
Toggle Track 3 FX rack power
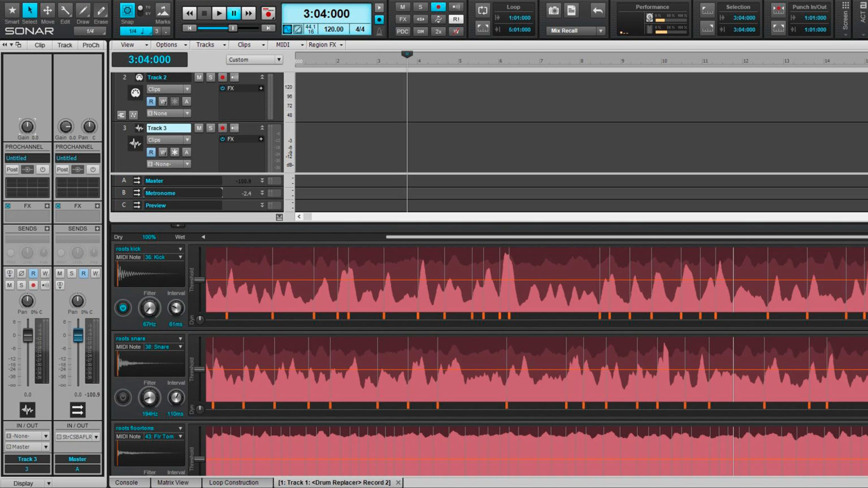coord(223,139)
